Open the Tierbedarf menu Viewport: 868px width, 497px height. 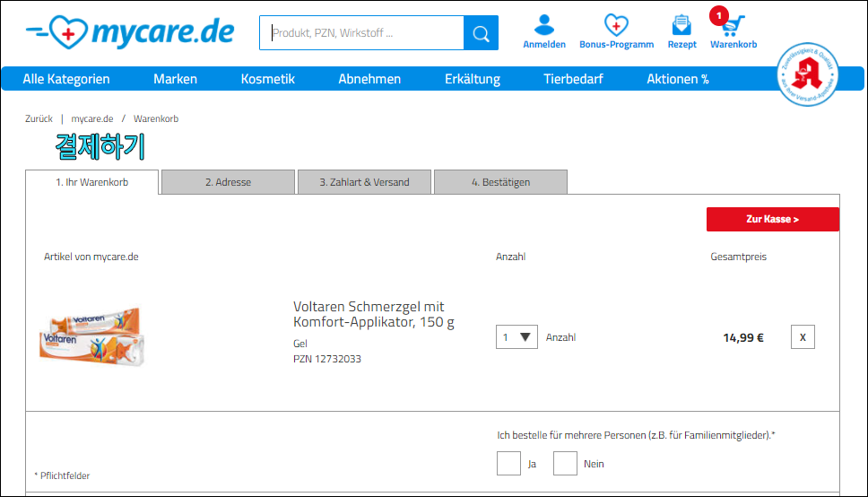(x=574, y=79)
